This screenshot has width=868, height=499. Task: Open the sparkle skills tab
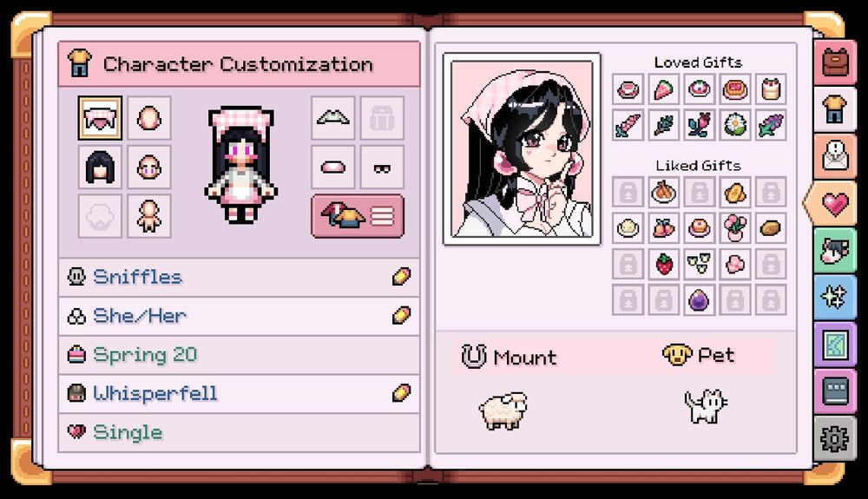tap(835, 298)
